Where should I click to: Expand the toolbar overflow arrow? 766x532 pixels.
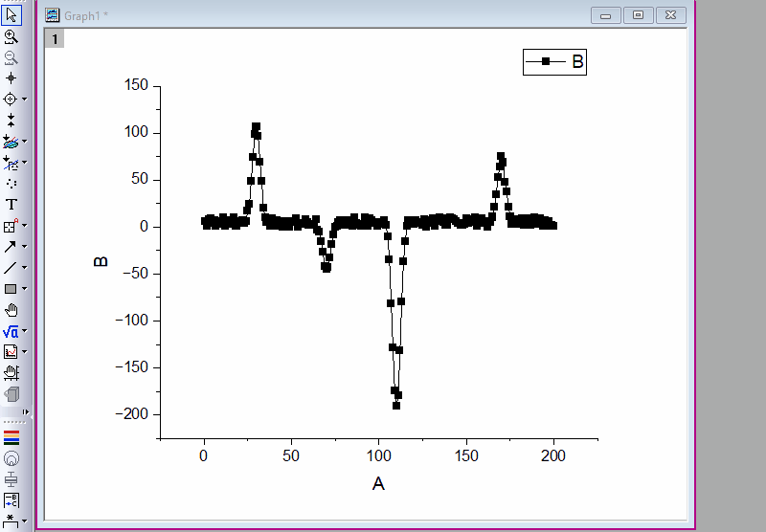click(x=26, y=412)
